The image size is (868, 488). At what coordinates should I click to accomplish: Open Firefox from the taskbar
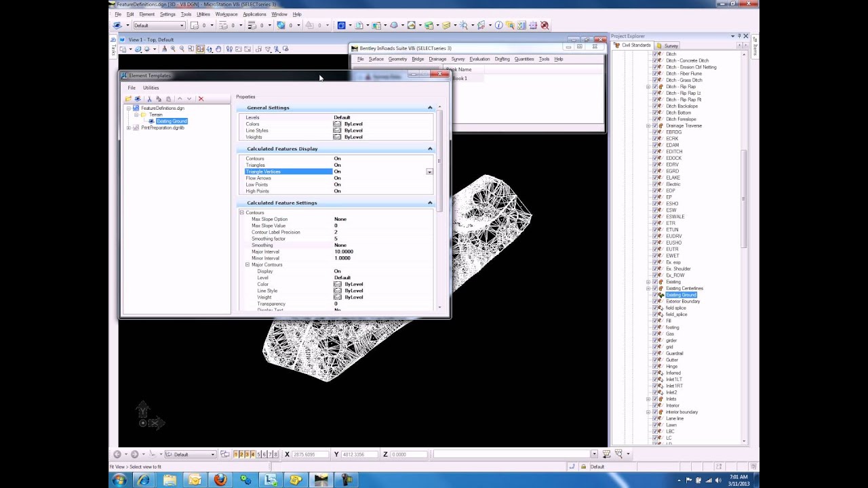coord(220,480)
